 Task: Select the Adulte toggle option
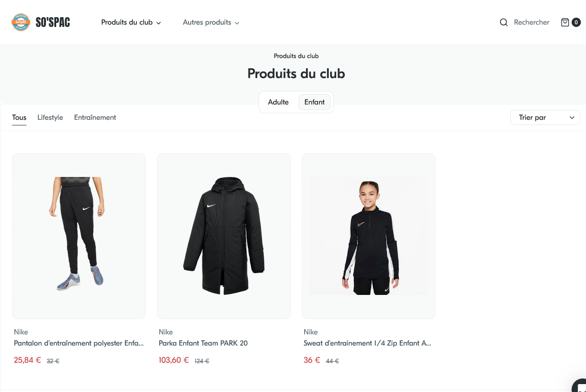pos(278,102)
